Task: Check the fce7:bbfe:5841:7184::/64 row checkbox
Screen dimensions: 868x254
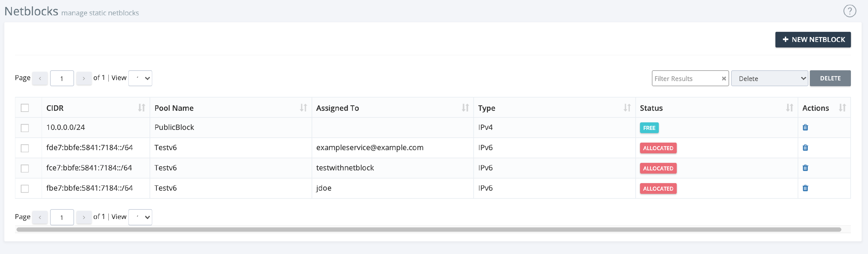Action: click(x=25, y=168)
